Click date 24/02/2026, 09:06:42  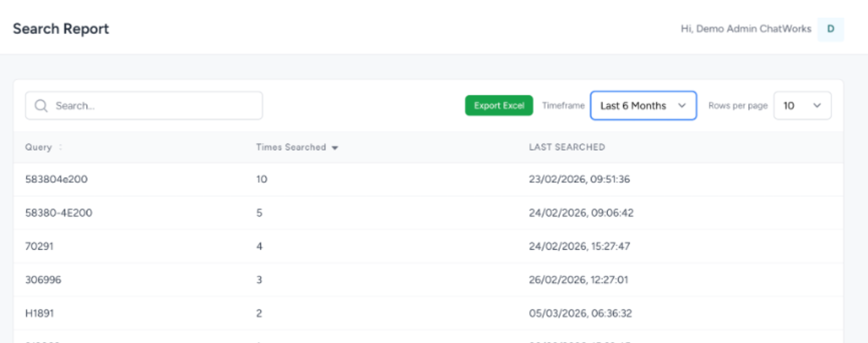[x=581, y=213]
